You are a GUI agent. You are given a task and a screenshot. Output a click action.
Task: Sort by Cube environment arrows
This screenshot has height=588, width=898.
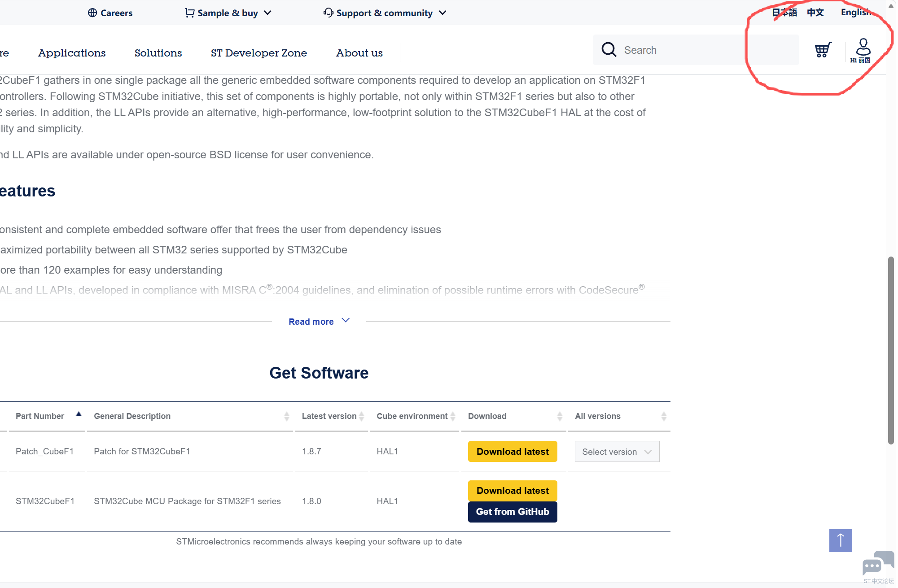point(453,416)
